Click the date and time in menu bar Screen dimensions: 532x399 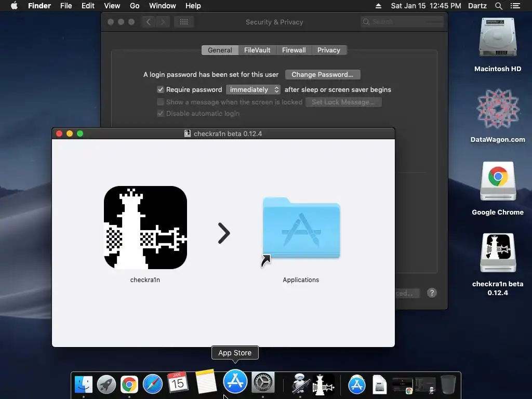(426, 6)
